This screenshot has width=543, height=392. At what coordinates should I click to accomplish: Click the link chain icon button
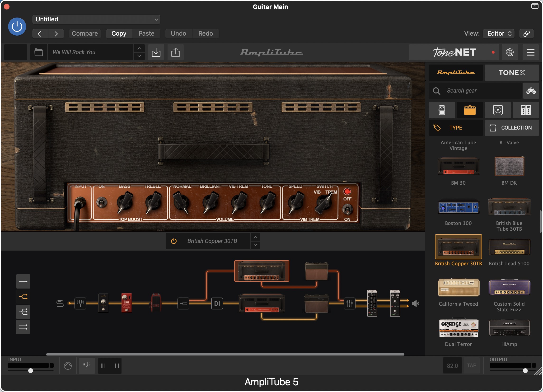click(526, 33)
